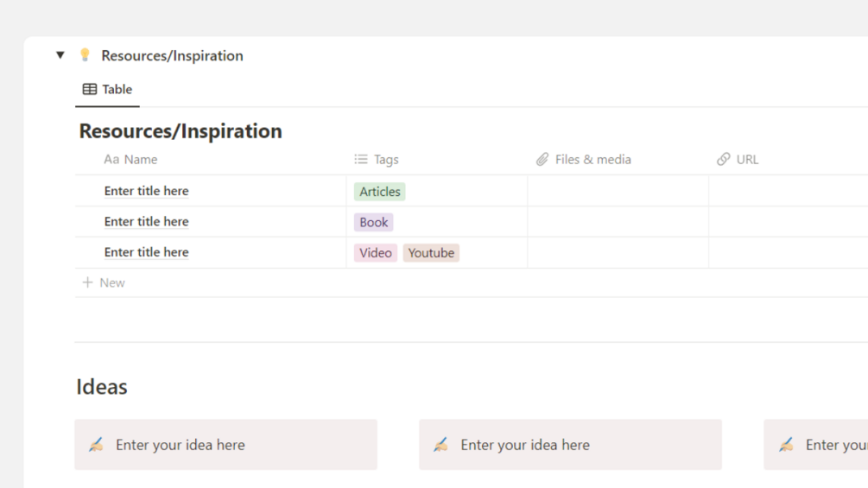868x488 pixels.
Task: Collapse the Resources/Inspiration toggle triangle
Action: (60, 55)
